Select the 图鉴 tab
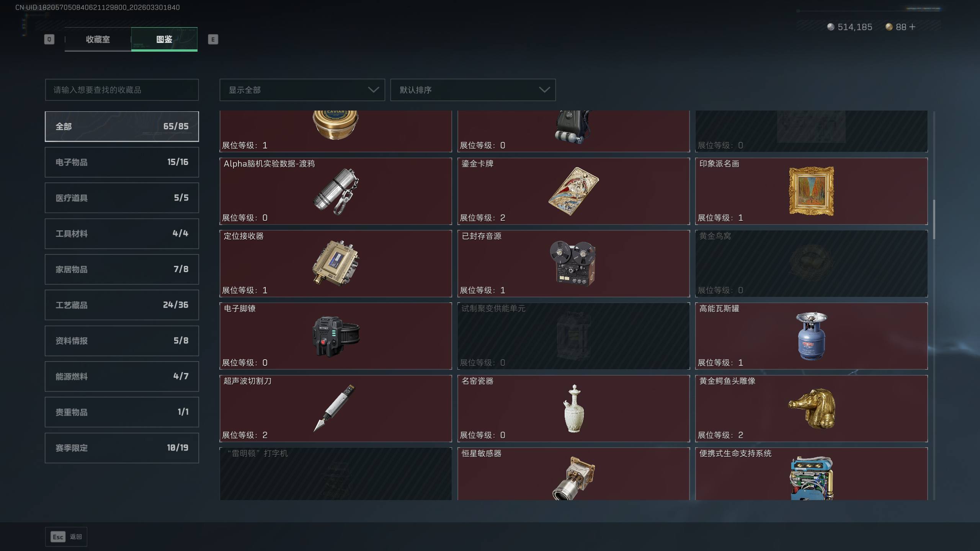Viewport: 980px width, 551px height. [164, 39]
